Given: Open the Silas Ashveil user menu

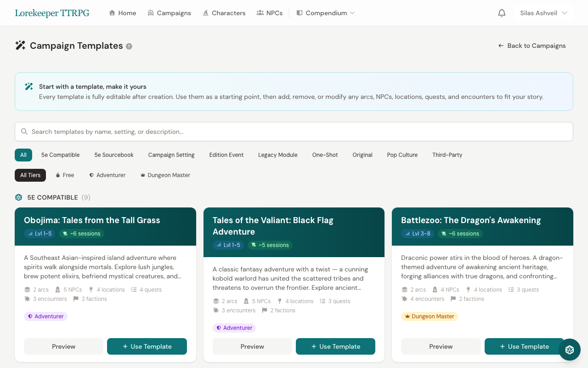Looking at the screenshot, I should (x=543, y=13).
